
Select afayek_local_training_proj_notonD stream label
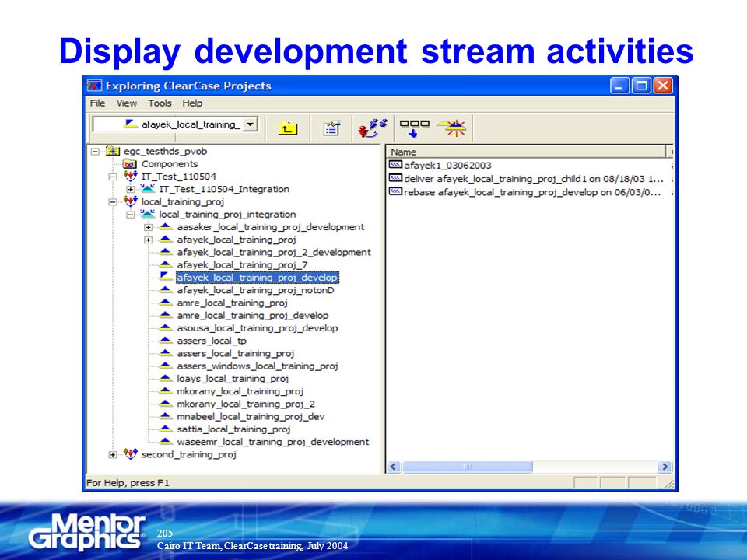pos(256,290)
